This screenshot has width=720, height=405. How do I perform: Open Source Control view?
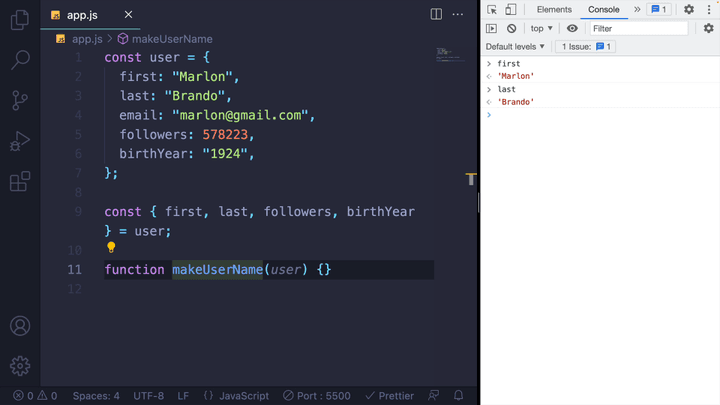pyautogui.click(x=20, y=101)
